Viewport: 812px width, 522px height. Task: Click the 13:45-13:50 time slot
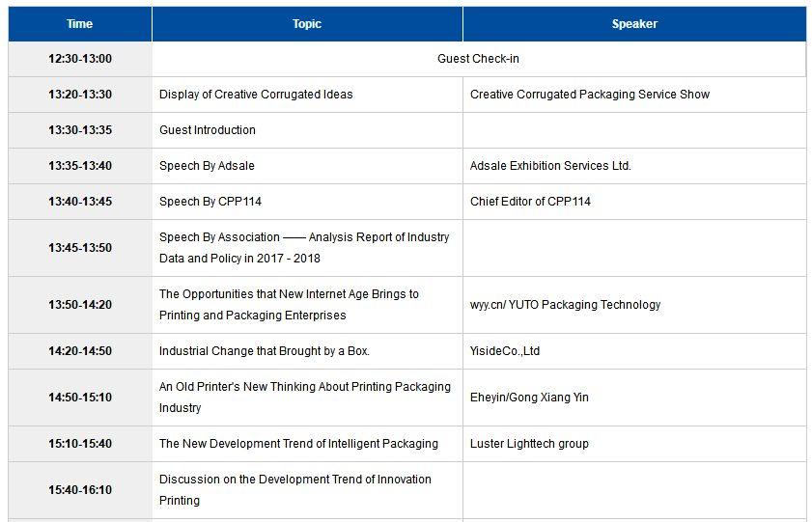pos(80,248)
